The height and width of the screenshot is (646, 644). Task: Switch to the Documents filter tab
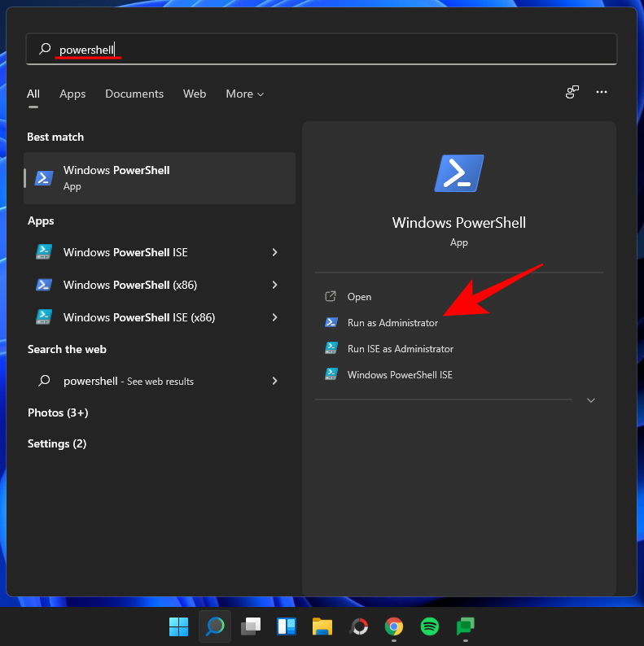(x=134, y=94)
